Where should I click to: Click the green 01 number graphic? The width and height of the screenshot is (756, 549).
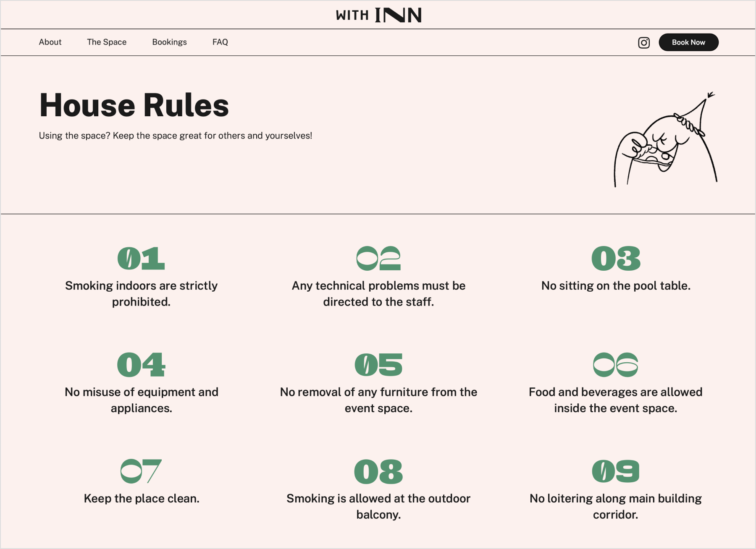click(x=141, y=258)
